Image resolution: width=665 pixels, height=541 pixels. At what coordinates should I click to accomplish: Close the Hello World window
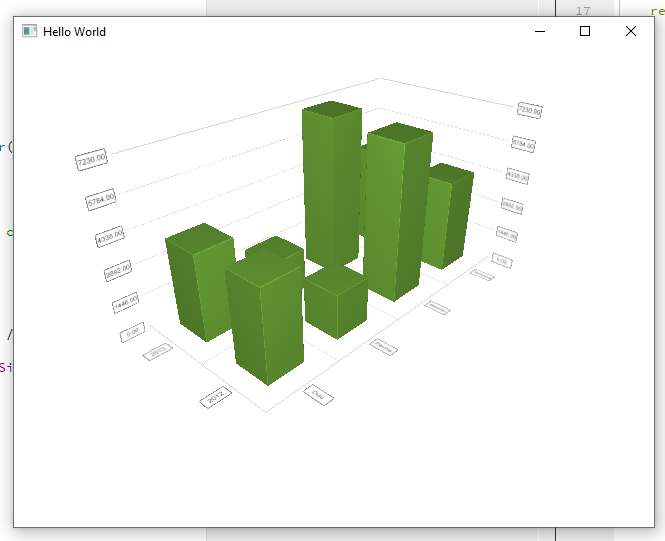(631, 31)
